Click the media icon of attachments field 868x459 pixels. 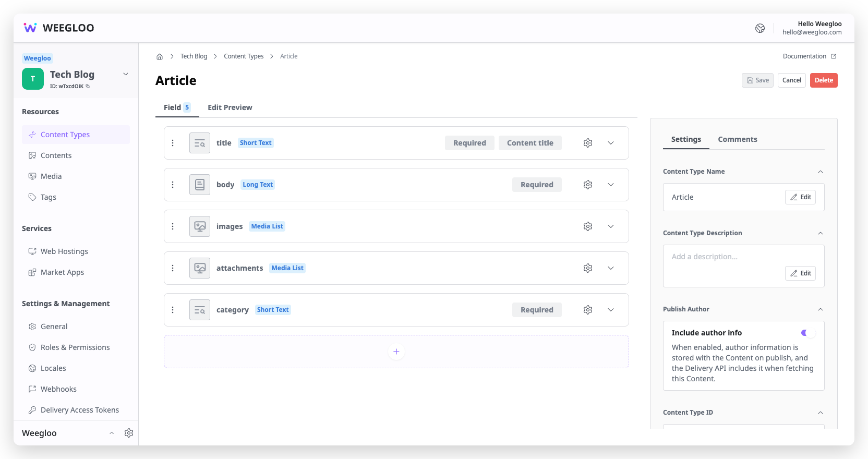[x=200, y=268]
